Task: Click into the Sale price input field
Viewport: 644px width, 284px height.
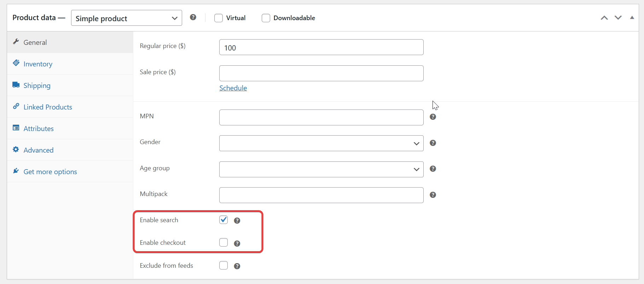Action: [x=321, y=73]
